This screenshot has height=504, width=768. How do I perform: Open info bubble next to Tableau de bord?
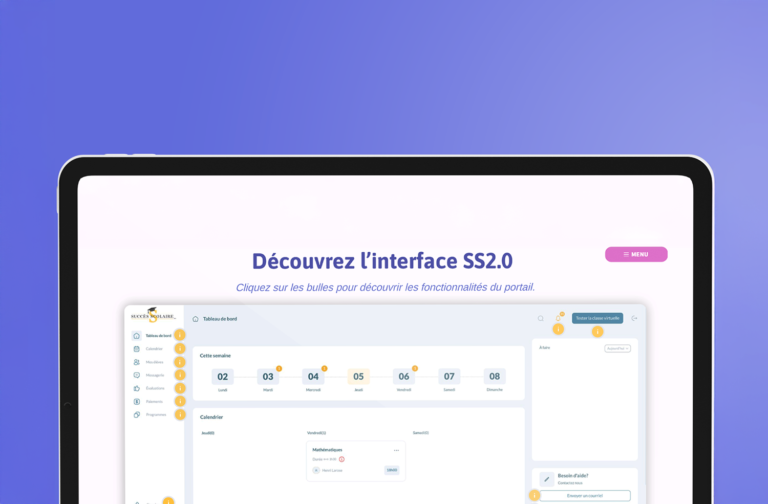[180, 335]
